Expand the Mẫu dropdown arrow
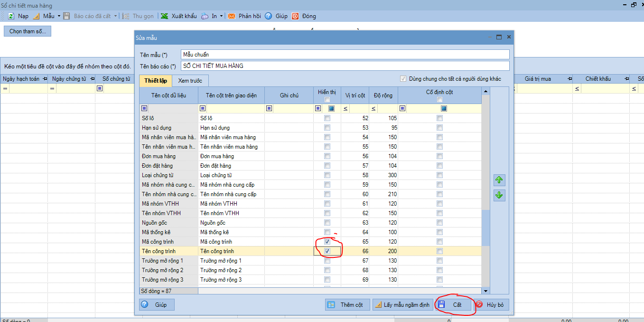The width and height of the screenshot is (644, 322). (59, 16)
